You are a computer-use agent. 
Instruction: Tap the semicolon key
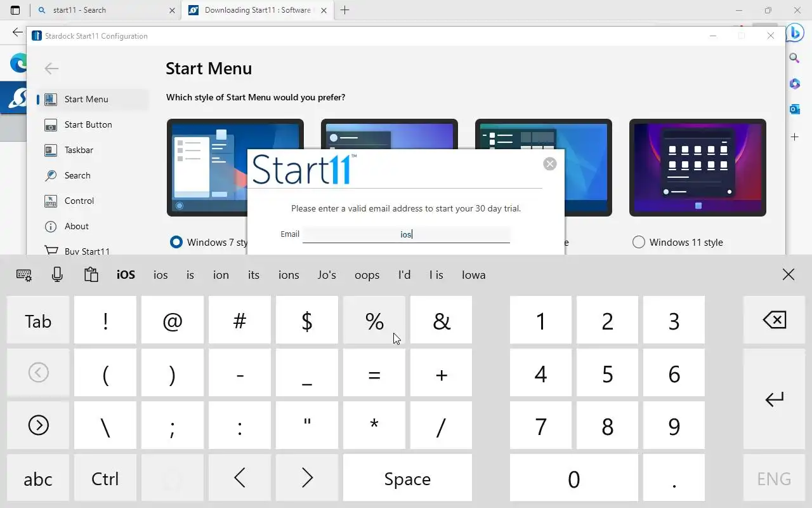(x=173, y=425)
